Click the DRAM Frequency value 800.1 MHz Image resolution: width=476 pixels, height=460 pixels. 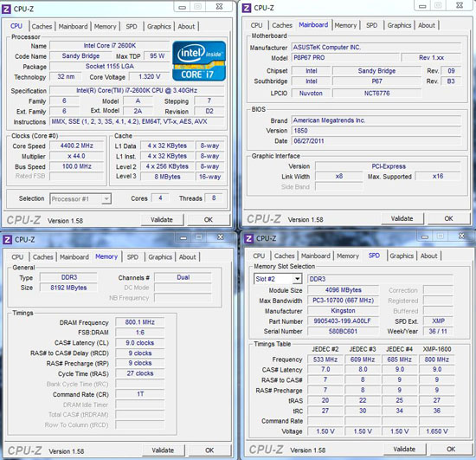[x=139, y=322]
